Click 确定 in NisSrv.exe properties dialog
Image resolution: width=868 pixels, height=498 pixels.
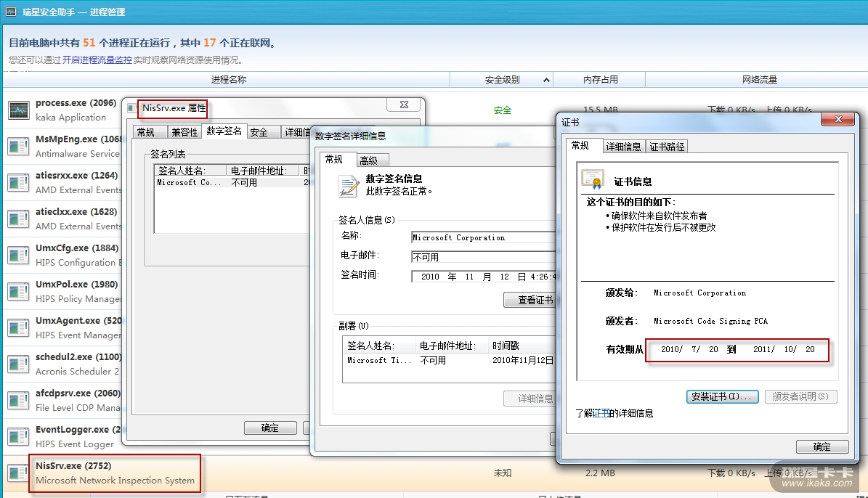pyautogui.click(x=270, y=428)
